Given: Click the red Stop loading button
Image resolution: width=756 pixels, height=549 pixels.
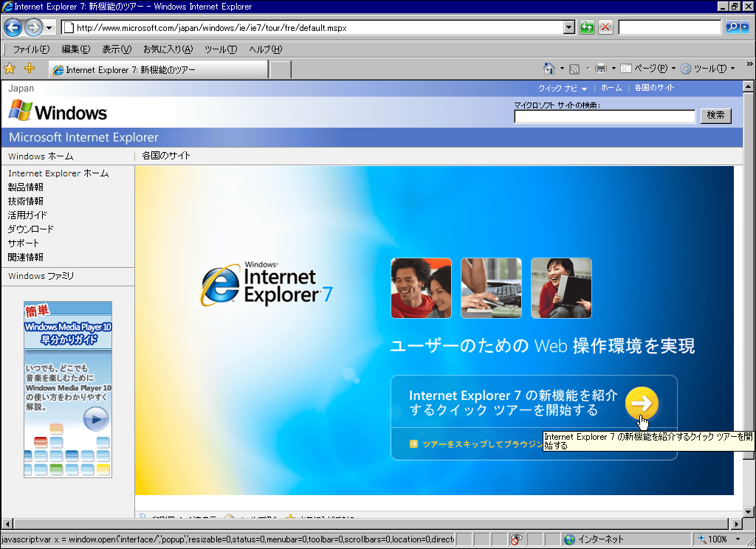Looking at the screenshot, I should click(605, 27).
